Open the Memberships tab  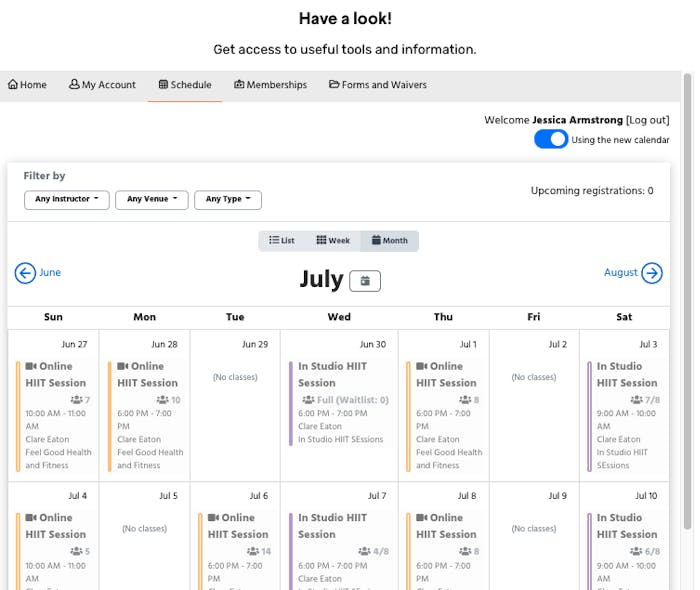(271, 84)
